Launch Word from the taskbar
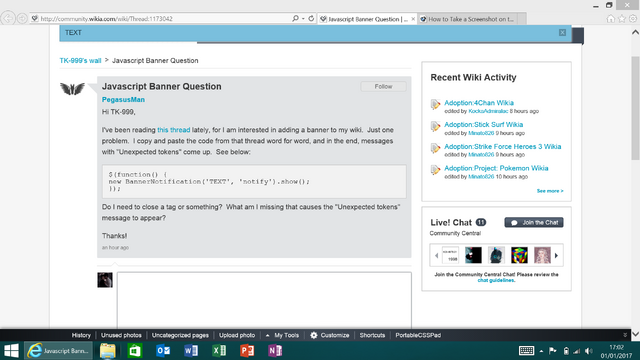This screenshot has width=640, height=360. click(x=191, y=351)
